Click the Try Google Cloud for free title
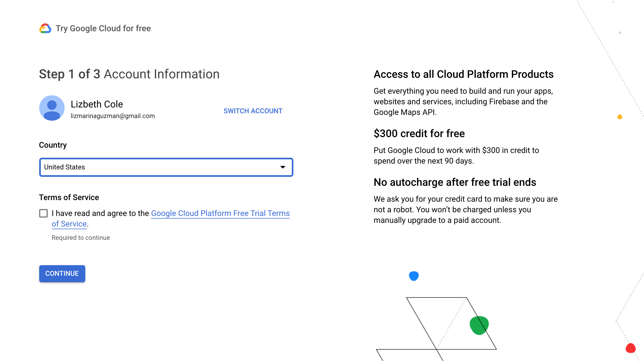This screenshot has height=361, width=644. pyautogui.click(x=103, y=28)
